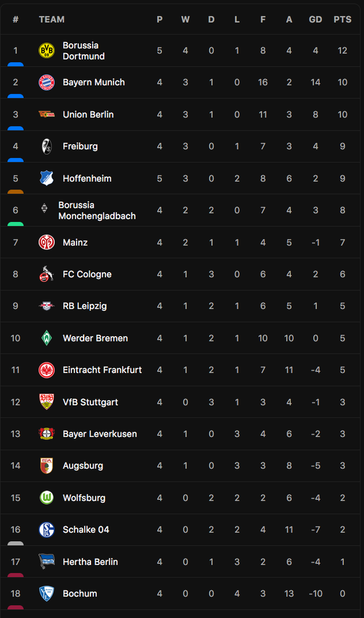Open the Freiburg crest icon
The image size is (364, 618).
[x=47, y=146]
